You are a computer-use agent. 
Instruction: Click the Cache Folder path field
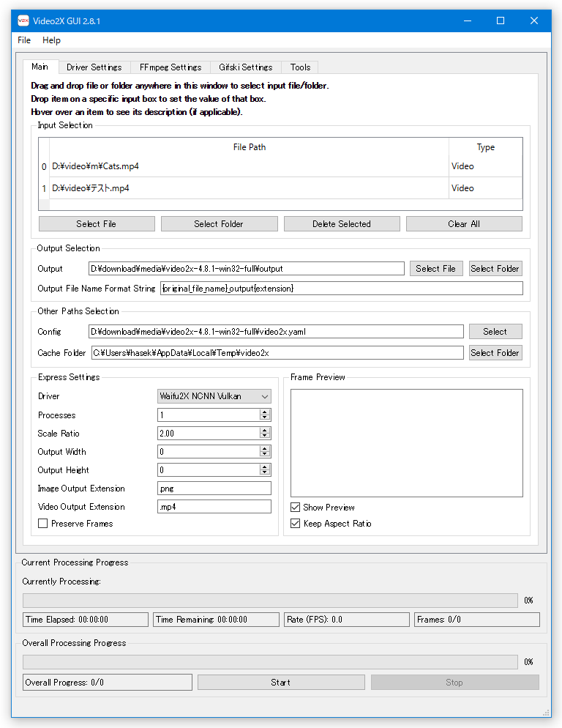coord(277,353)
